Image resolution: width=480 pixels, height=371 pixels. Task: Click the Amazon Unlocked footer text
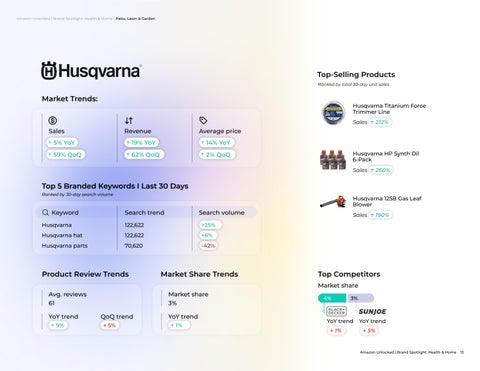click(408, 352)
